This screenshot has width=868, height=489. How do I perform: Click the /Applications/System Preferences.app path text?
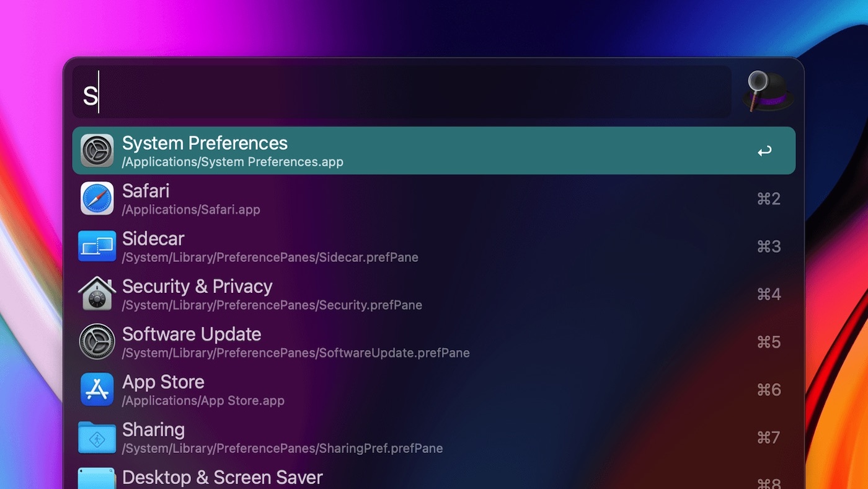point(232,163)
